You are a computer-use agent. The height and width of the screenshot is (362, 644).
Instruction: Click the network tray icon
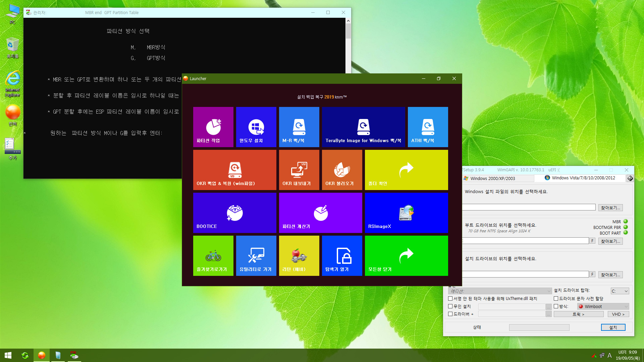602,355
